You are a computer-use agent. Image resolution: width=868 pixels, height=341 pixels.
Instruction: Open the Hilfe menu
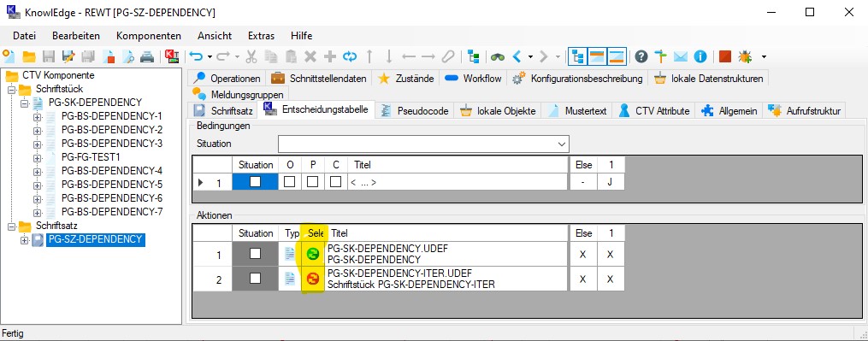tap(301, 35)
